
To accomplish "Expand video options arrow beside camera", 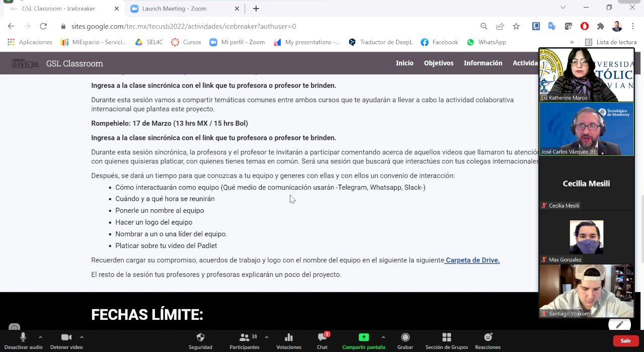I will tap(82, 337).
